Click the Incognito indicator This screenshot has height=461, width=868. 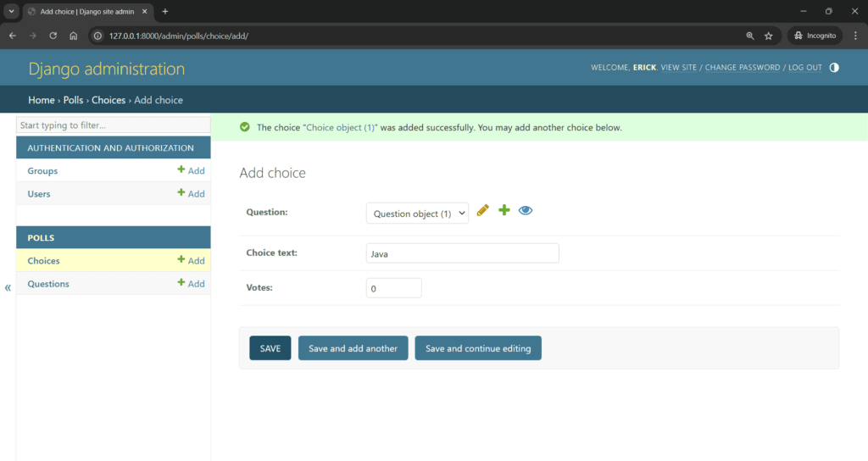[x=815, y=36]
